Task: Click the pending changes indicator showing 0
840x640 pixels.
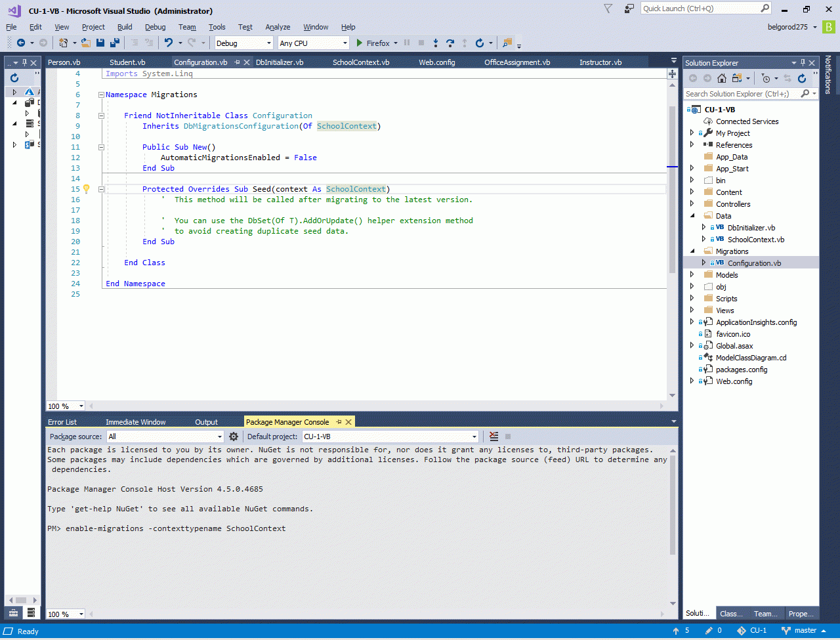Action: coord(713,631)
